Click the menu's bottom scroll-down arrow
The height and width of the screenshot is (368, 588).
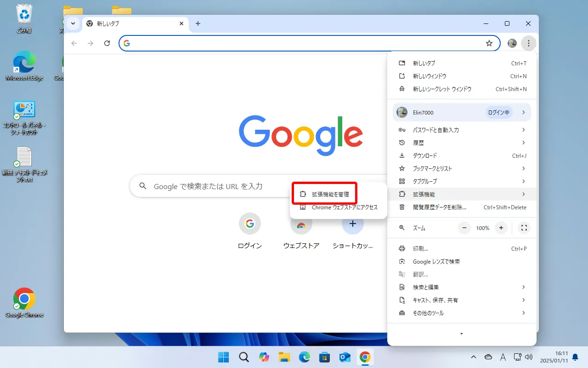click(x=462, y=333)
